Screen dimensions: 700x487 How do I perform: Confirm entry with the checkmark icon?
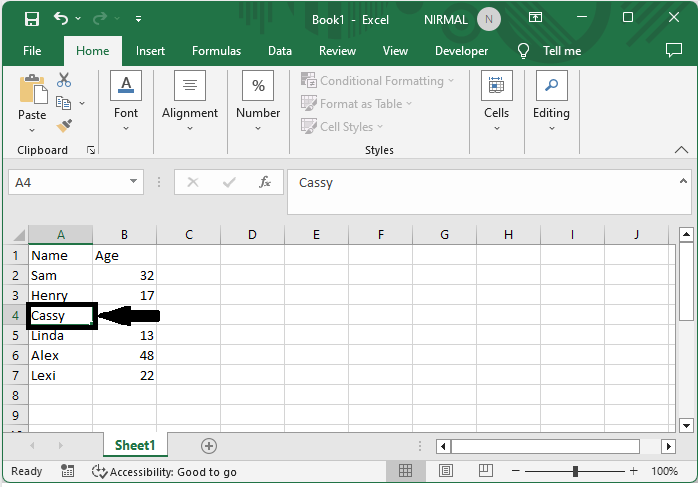tap(229, 182)
